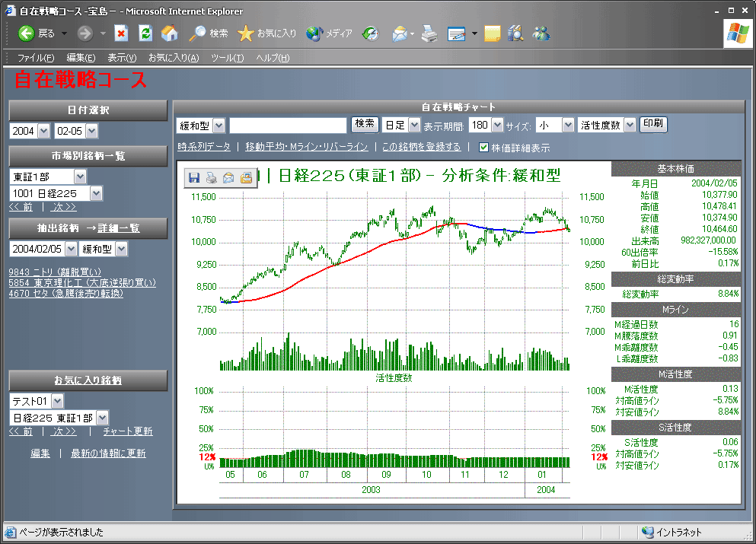Click the IE Back arrow icon
This screenshot has width=756, height=544.
coord(26,33)
